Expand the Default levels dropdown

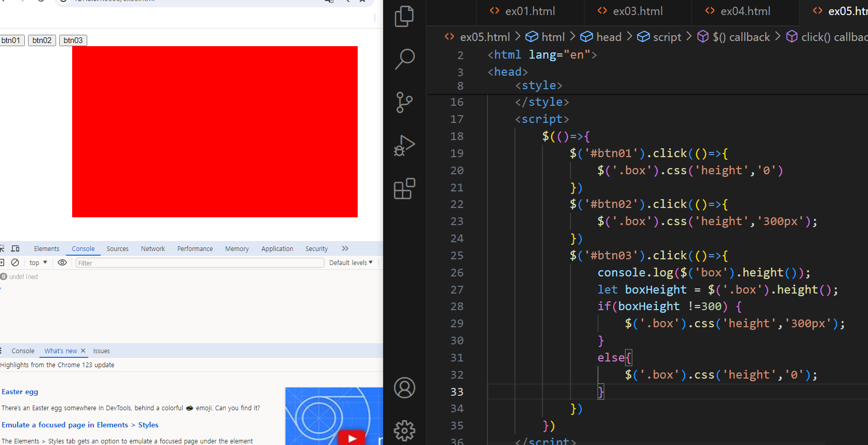tap(351, 262)
